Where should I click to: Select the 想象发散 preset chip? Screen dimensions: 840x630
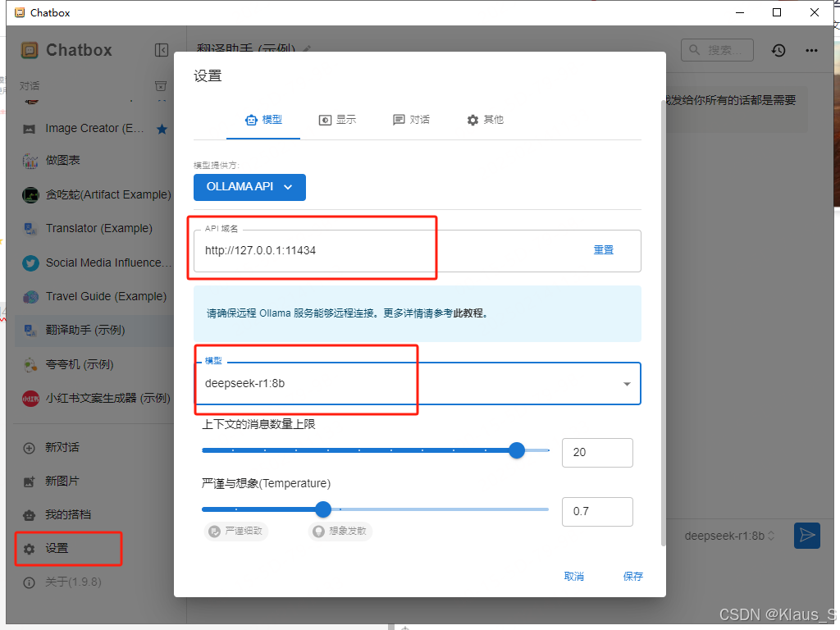[340, 531]
